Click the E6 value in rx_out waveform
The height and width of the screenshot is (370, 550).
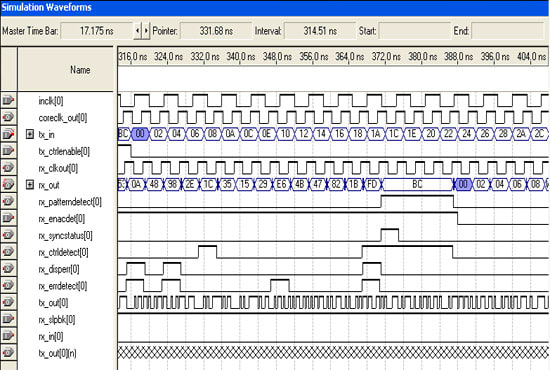click(x=281, y=184)
